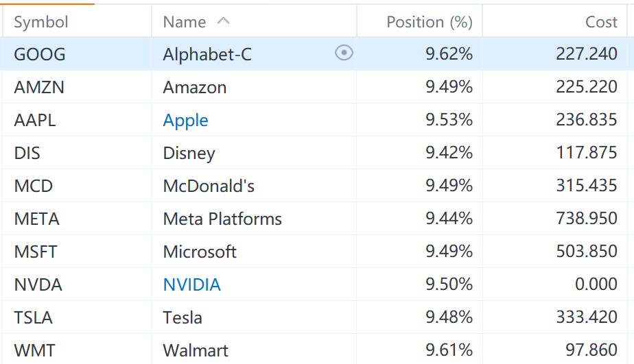Toggle the Name column sort arrow
This screenshot has width=634, height=364.
click(223, 21)
